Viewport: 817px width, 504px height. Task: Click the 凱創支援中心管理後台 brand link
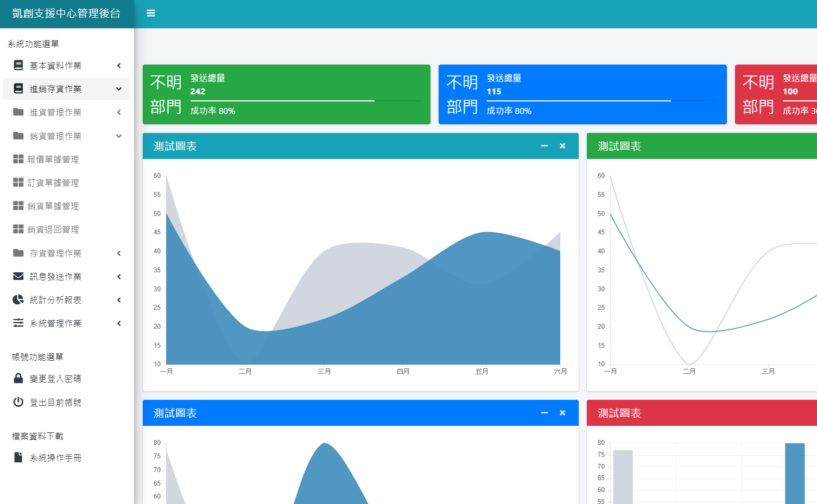[x=66, y=14]
